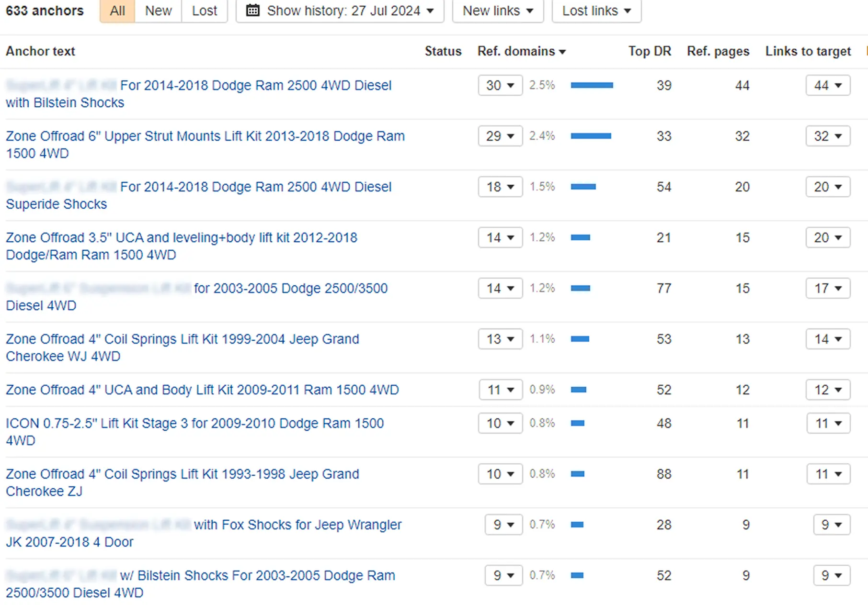Click the Top DR value 88
Viewport: 868px width, 605px height.
663,474
